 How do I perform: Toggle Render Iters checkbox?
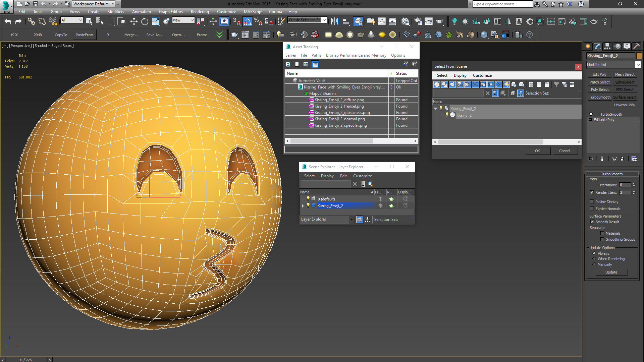click(592, 192)
